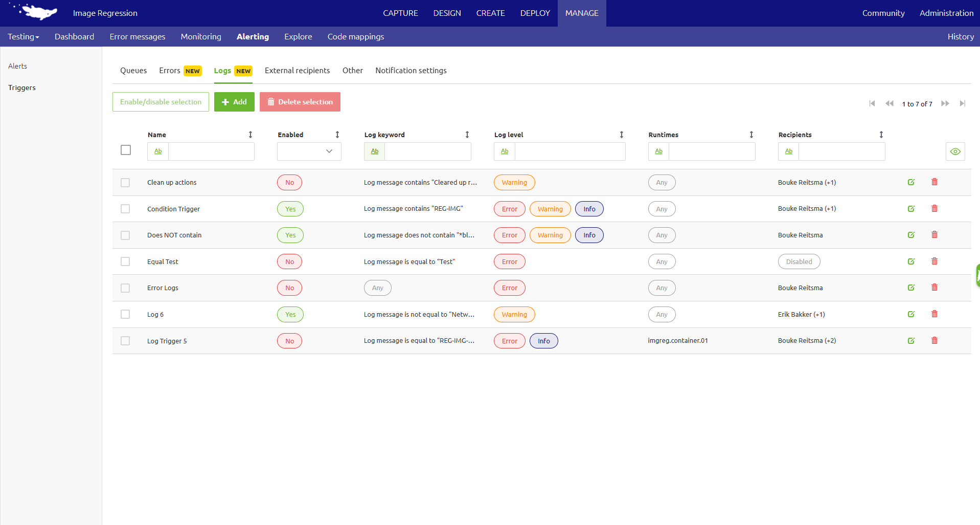Open the Testing dropdown menu
Image resolution: width=980 pixels, height=525 pixels.
coord(23,36)
